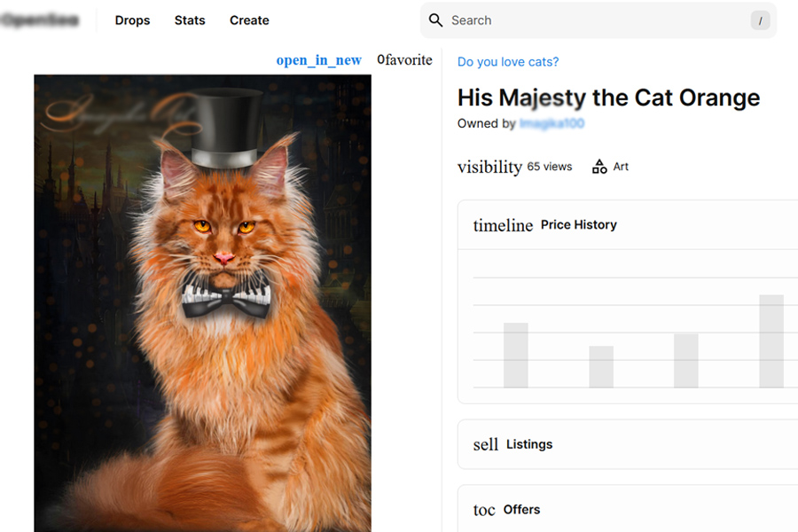Visit the owner's profile link
The width and height of the screenshot is (798, 532).
552,123
